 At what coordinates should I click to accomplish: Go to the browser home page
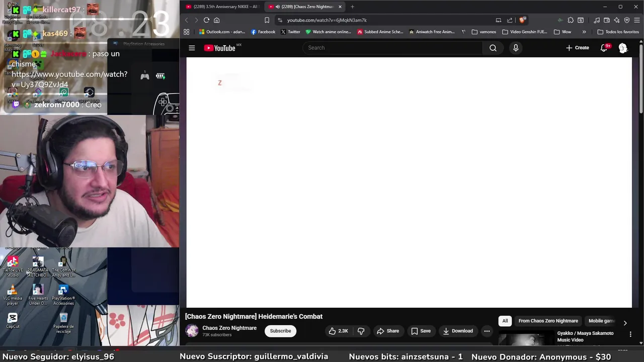pos(217,20)
